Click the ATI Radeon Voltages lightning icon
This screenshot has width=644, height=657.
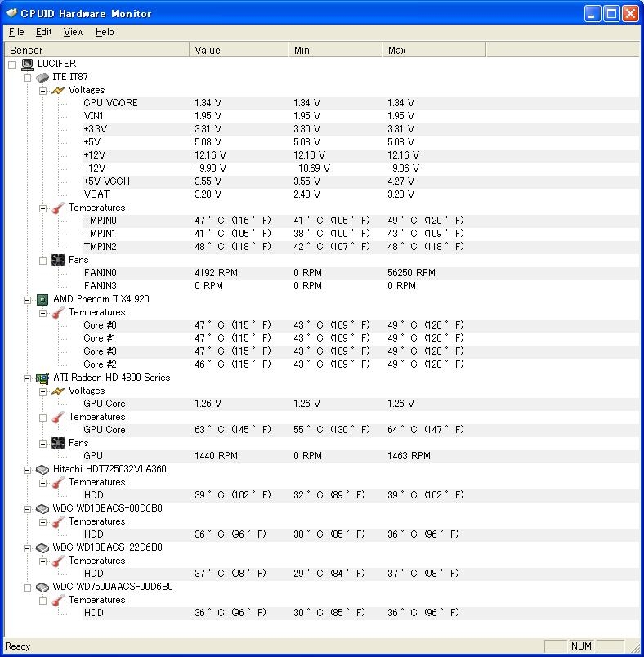[x=58, y=391]
